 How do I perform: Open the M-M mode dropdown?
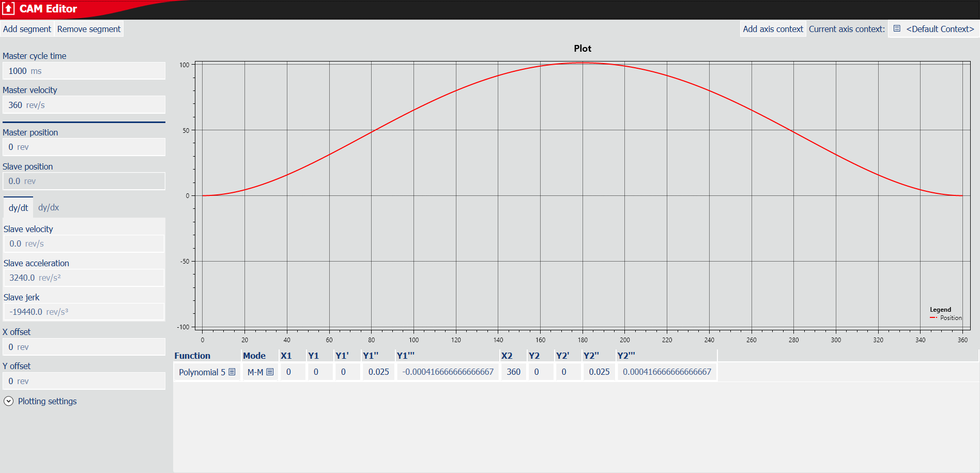click(x=255, y=372)
